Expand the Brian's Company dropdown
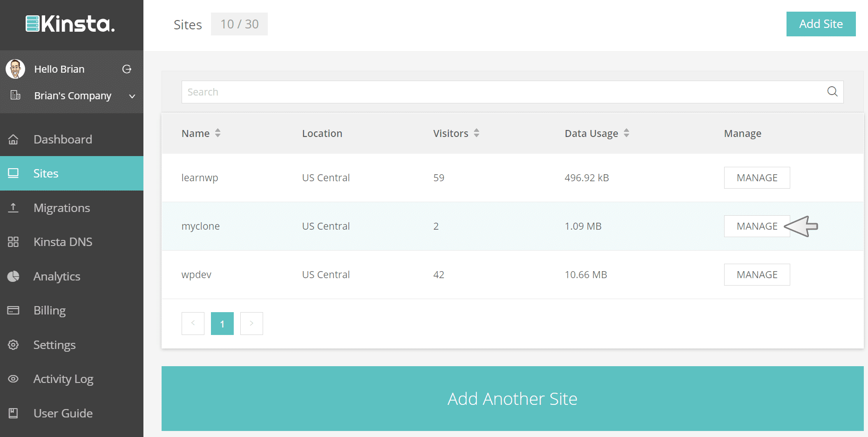 tap(132, 96)
